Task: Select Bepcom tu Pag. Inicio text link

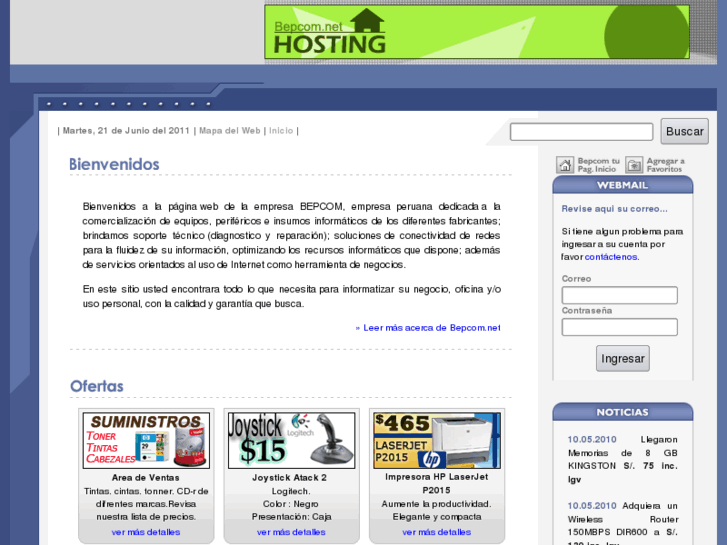Action: click(598, 165)
